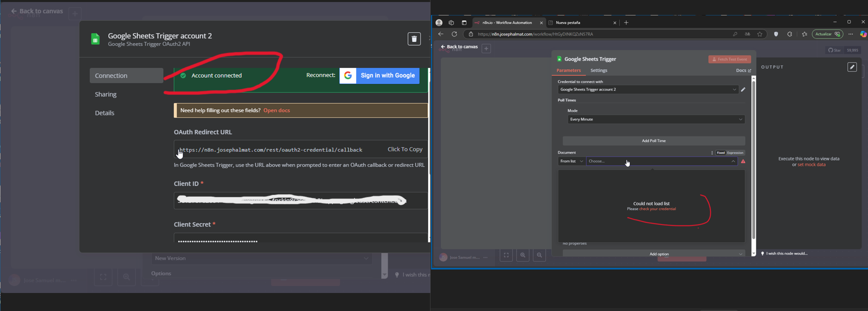Close the Nueva pestaña tab
Image resolution: width=868 pixels, height=311 pixels.
(615, 22)
